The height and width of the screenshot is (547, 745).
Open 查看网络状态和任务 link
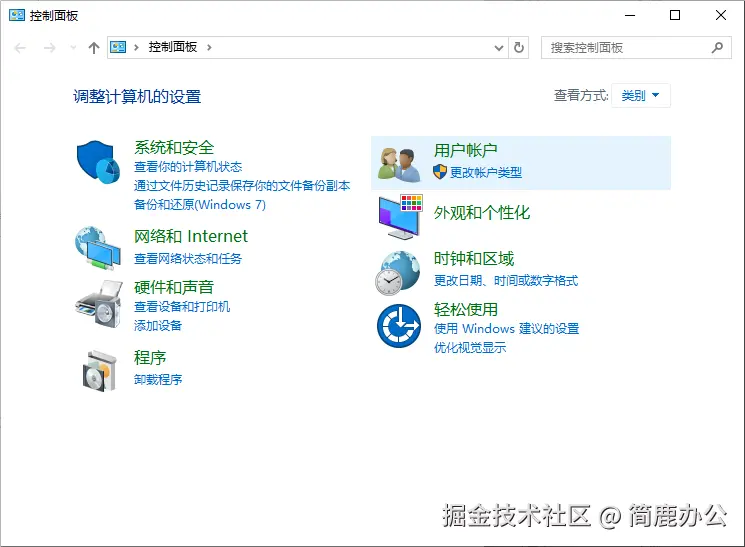point(188,259)
